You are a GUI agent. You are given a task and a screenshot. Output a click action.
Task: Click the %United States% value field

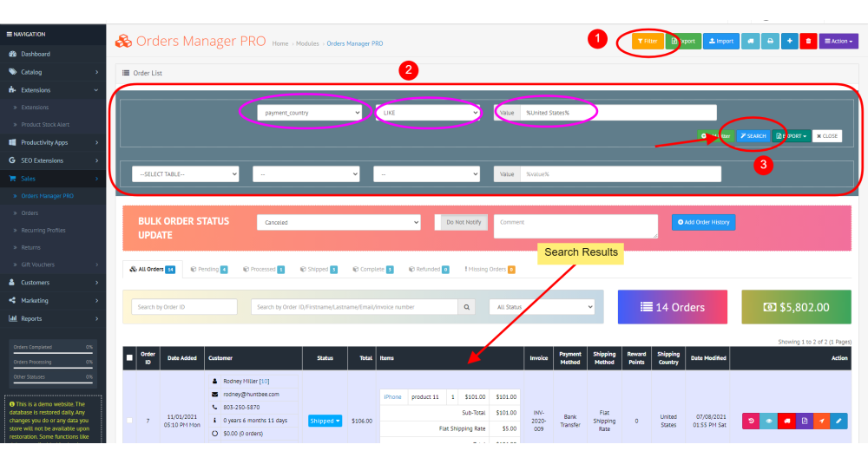[x=618, y=113]
